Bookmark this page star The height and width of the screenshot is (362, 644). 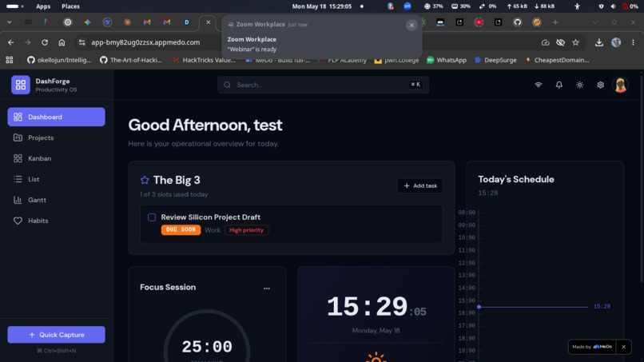point(575,42)
